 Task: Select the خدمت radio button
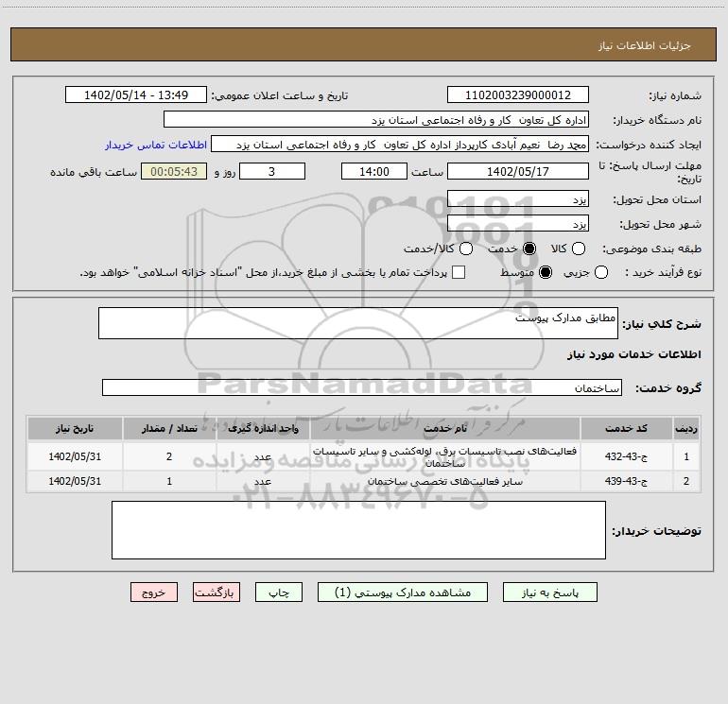529,249
